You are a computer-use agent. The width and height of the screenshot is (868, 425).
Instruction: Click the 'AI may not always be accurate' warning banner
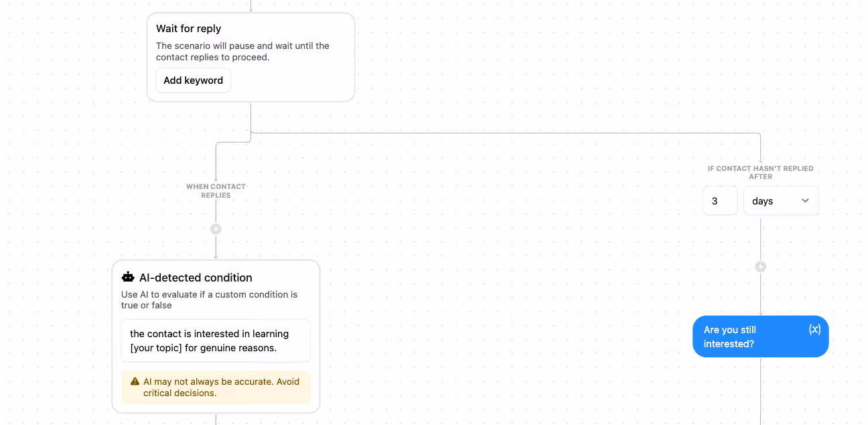216,387
